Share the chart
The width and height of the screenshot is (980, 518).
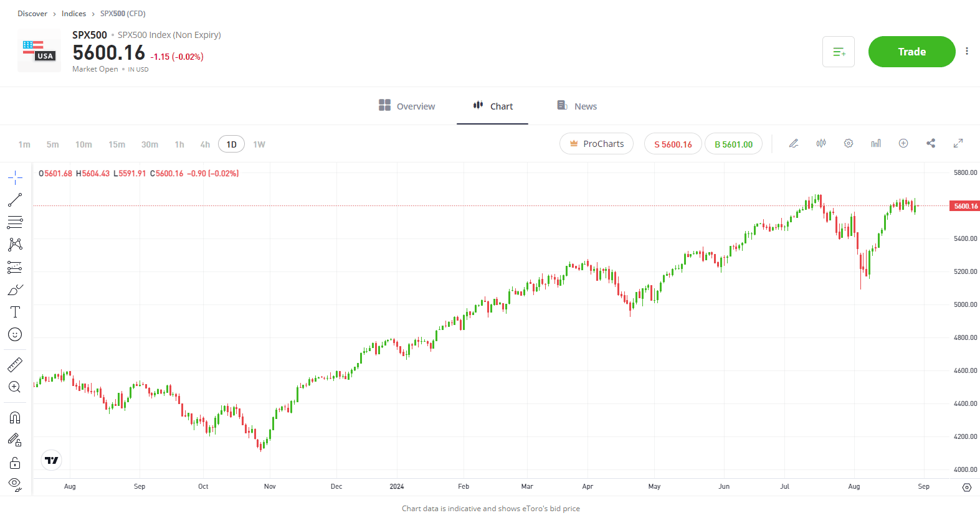[931, 143]
